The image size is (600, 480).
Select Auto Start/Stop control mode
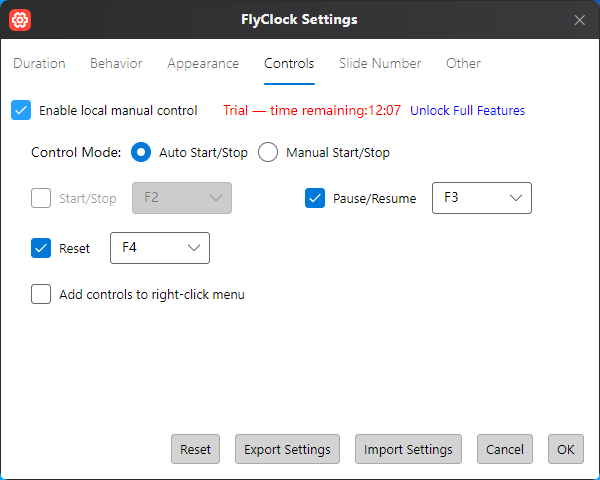point(141,152)
